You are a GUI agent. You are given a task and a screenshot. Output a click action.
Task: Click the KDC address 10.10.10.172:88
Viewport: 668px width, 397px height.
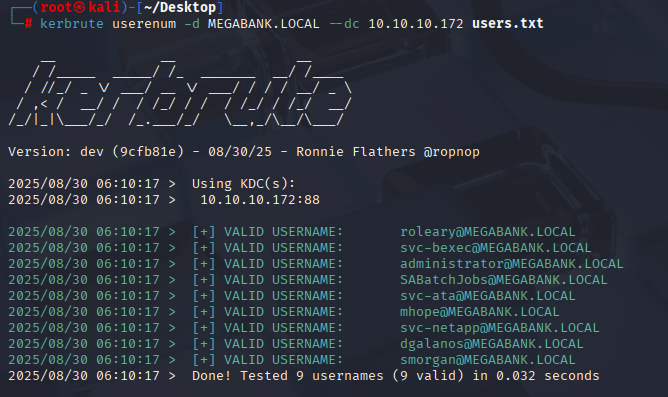260,200
